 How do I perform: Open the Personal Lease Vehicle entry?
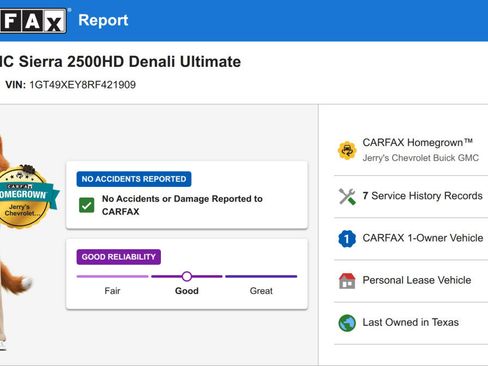point(411,281)
